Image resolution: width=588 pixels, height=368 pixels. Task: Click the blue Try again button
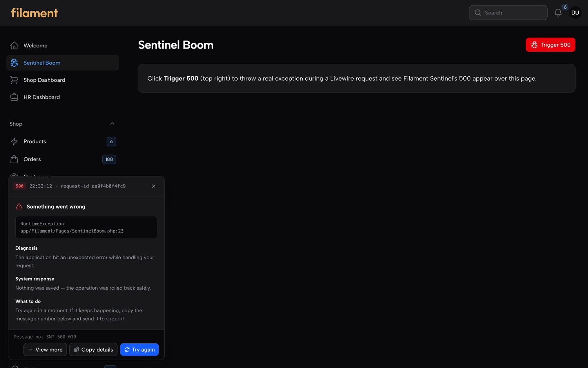(x=140, y=350)
